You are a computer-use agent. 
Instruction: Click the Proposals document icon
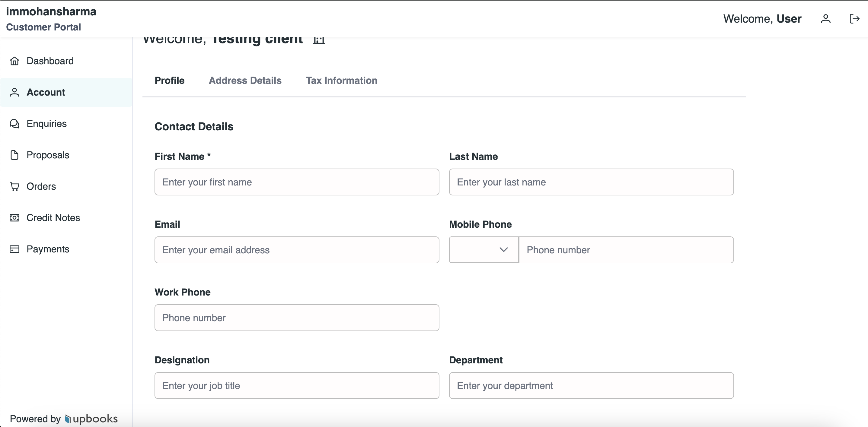pyautogui.click(x=14, y=155)
